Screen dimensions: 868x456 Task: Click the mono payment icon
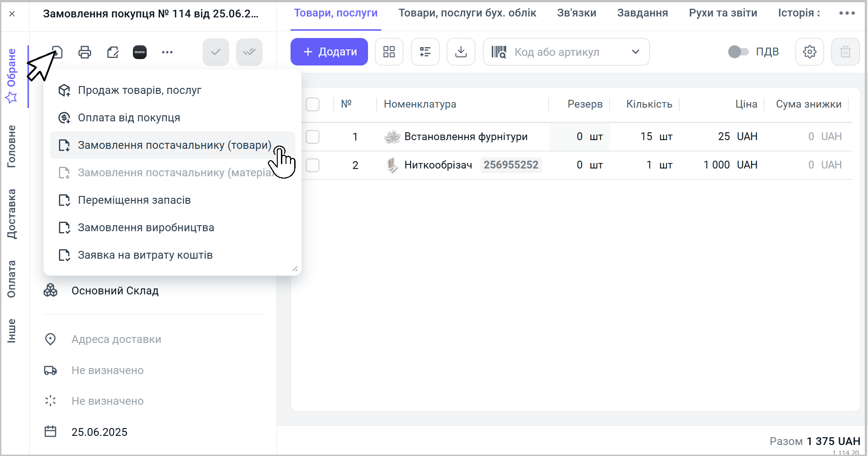click(140, 52)
